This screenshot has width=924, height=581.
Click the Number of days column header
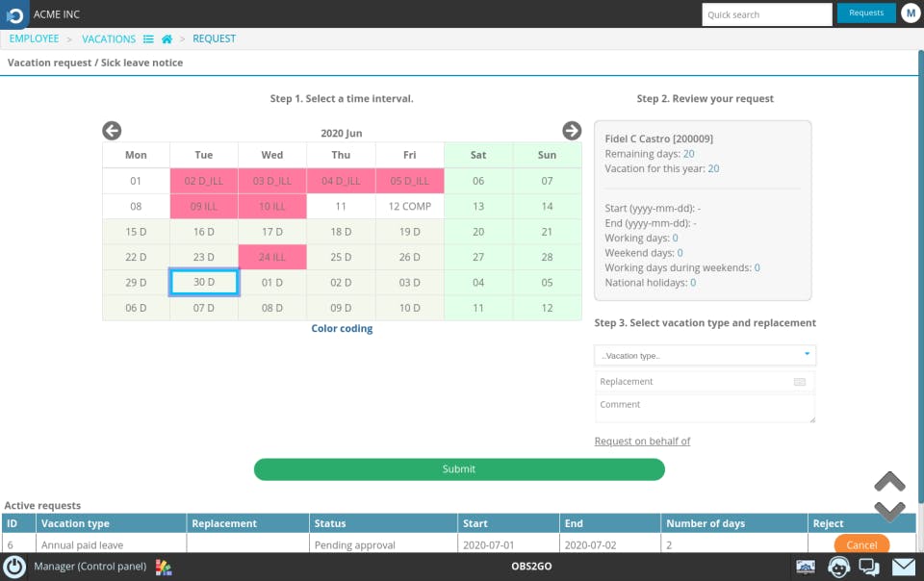pyautogui.click(x=733, y=523)
